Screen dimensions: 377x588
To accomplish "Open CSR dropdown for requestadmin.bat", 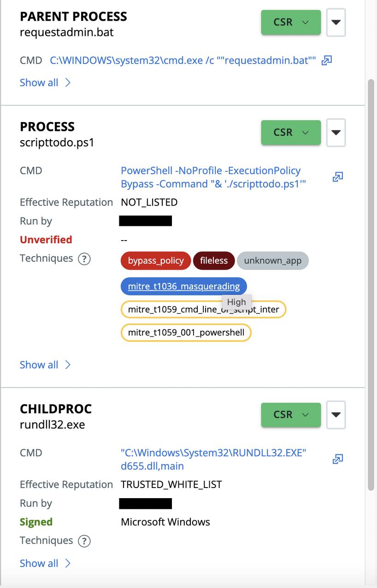I will tap(291, 22).
